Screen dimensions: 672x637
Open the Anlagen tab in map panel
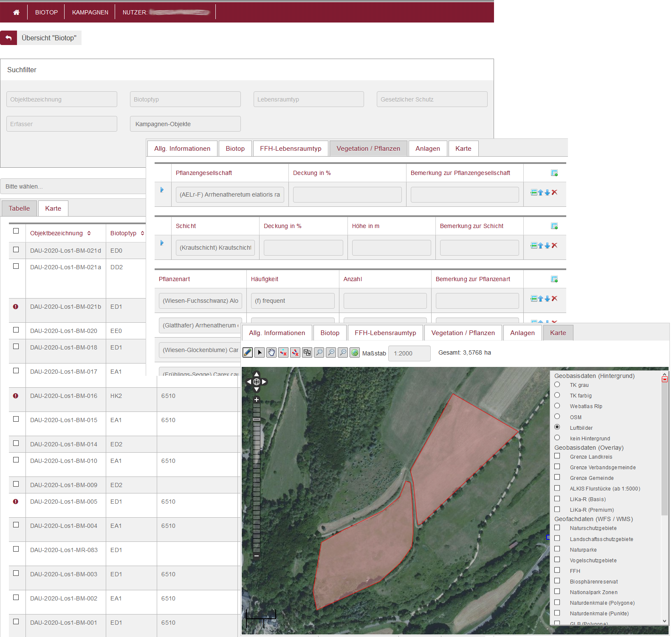(522, 333)
